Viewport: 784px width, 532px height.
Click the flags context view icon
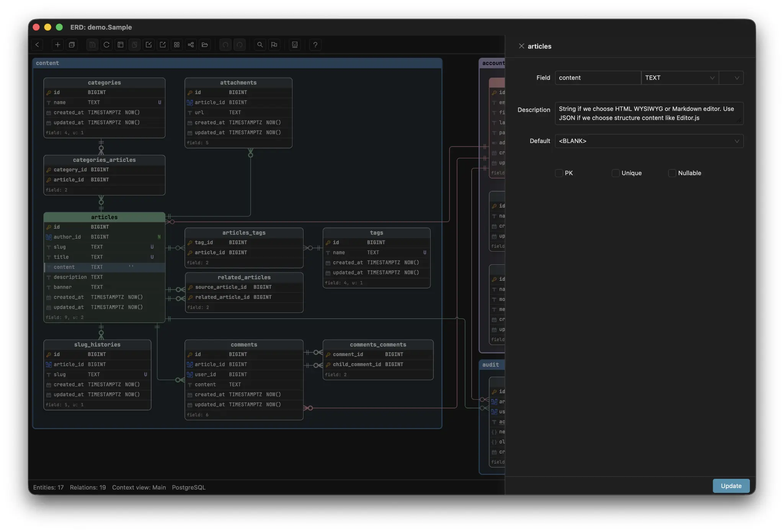tap(274, 45)
